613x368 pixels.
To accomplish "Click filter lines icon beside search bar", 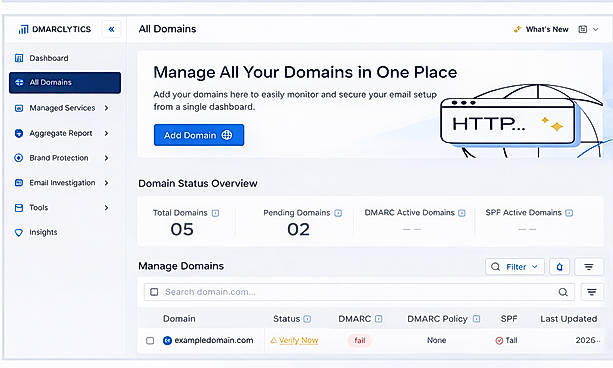I will pos(592,292).
